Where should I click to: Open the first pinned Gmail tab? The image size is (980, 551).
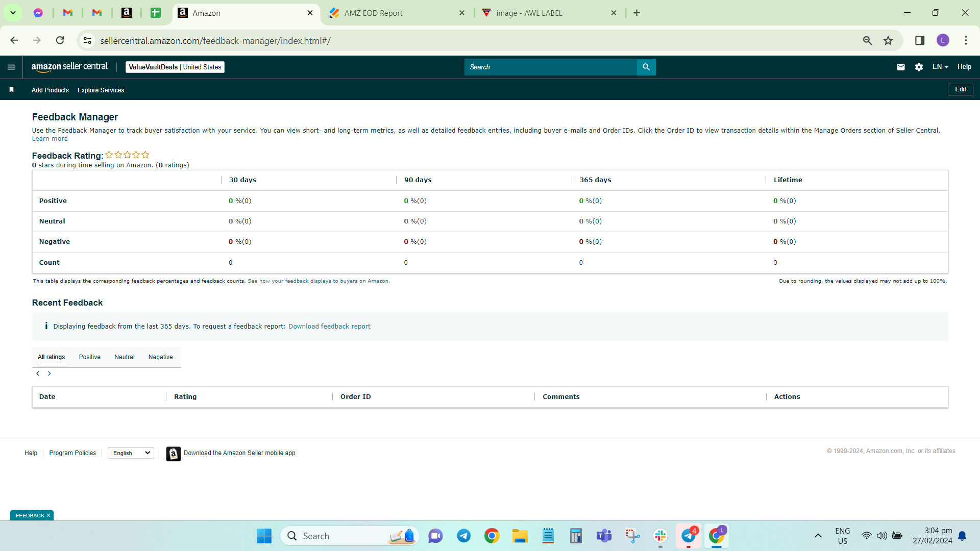tap(68, 13)
